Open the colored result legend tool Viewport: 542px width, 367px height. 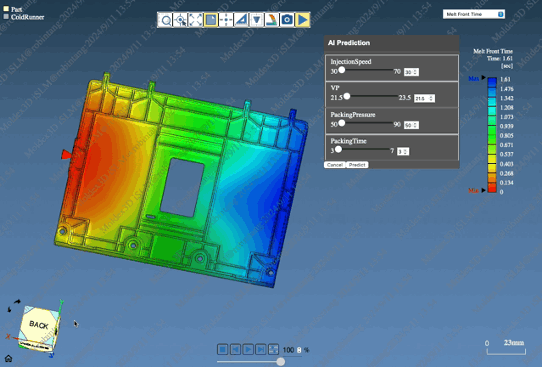pyautogui.click(x=272, y=20)
